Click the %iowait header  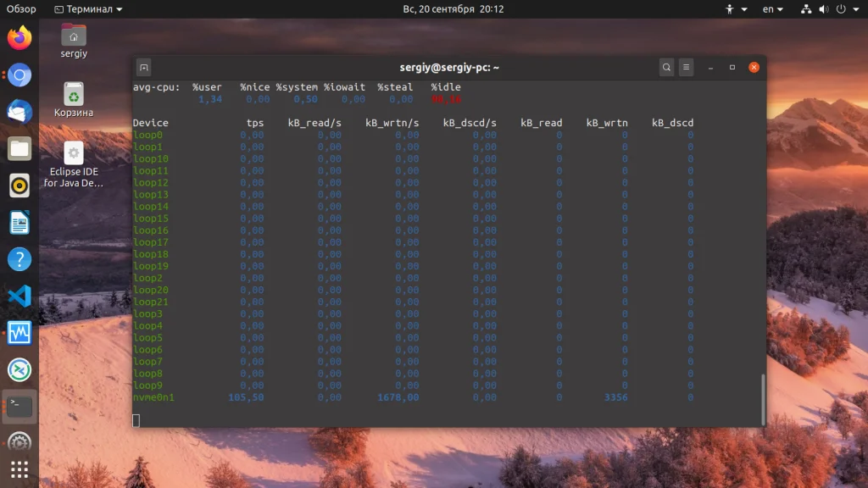tap(344, 87)
